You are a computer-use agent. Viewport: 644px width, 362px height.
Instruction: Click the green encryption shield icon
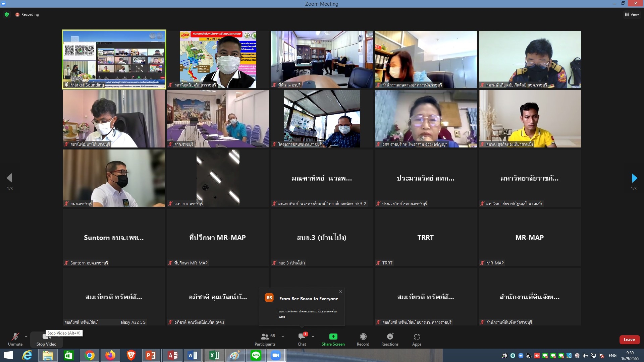tap(7, 14)
